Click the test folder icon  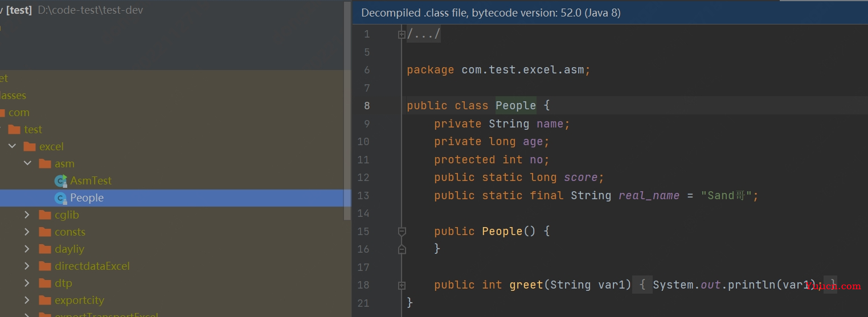[x=15, y=130]
